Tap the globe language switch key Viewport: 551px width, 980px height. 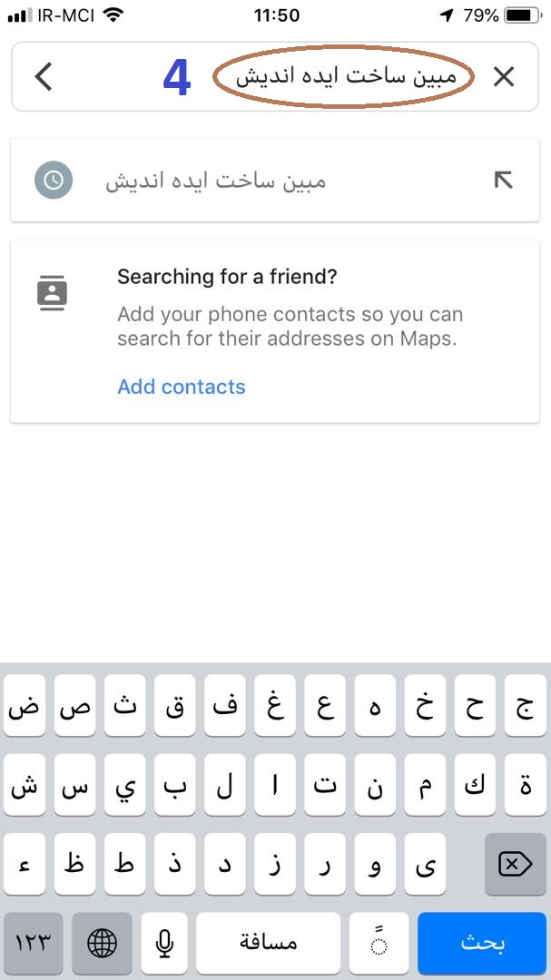[102, 944]
